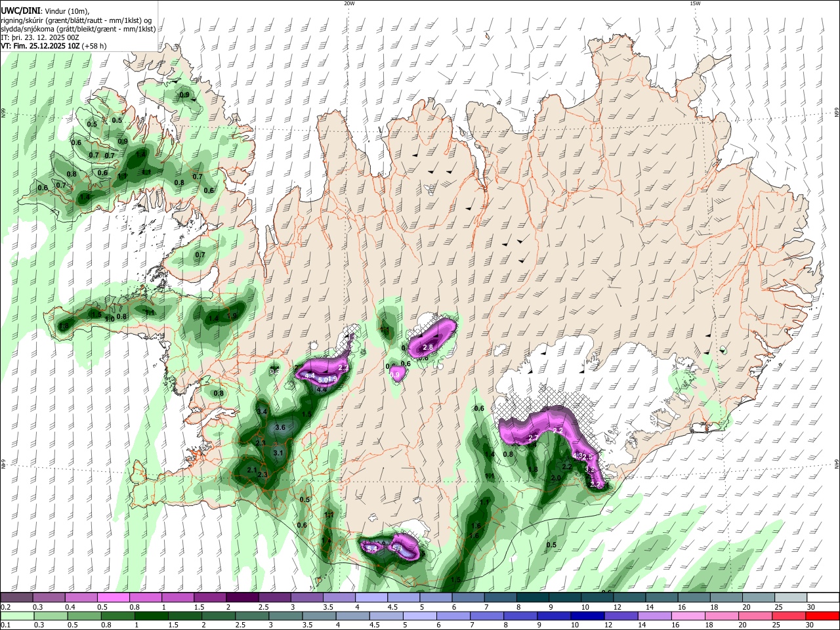The image size is (840, 630).
Task: Click the bright magenta swatch in the upper scale
Action: [114, 597]
